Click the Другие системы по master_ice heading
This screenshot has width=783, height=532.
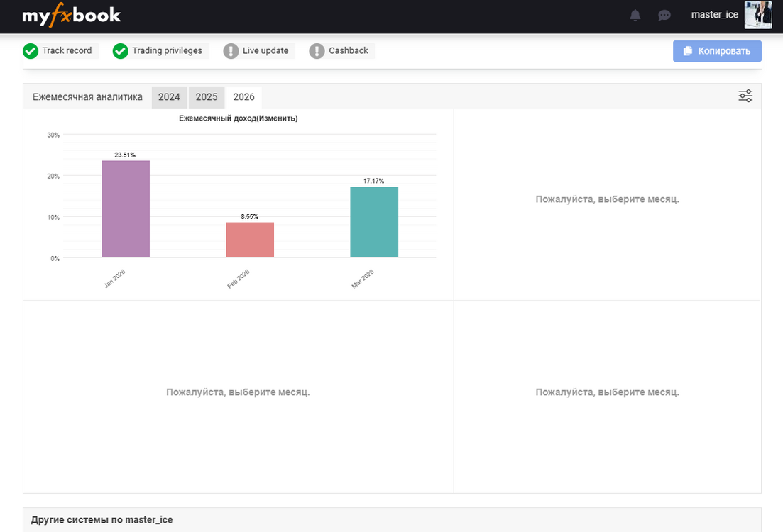(x=102, y=519)
